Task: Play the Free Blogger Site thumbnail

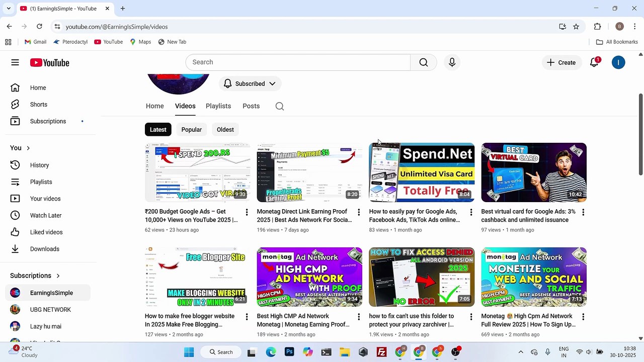Action: click(197, 277)
